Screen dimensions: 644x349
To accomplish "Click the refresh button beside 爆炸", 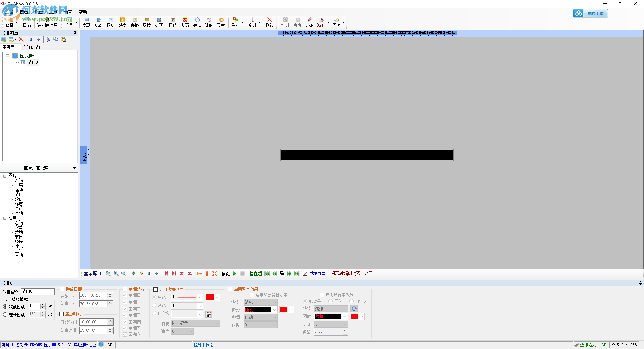I will 354,309.
